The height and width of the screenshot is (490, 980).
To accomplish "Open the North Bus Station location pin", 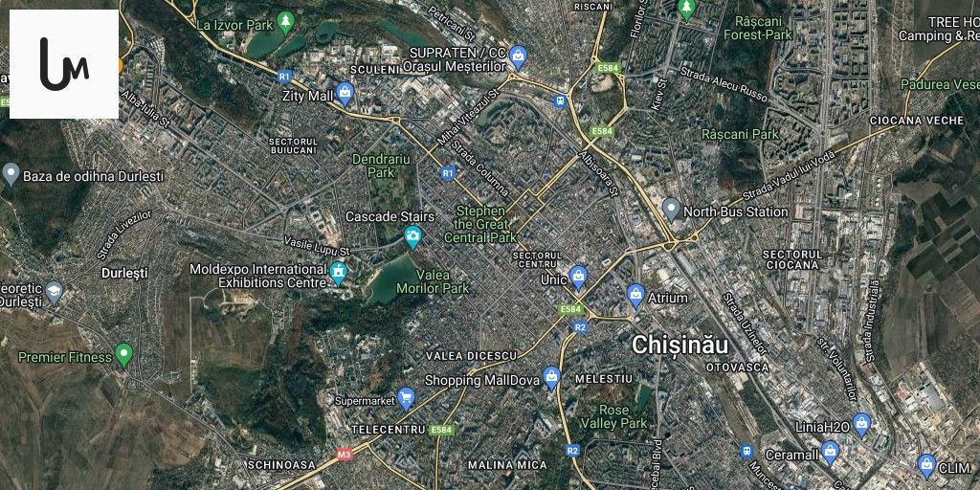I will (671, 210).
